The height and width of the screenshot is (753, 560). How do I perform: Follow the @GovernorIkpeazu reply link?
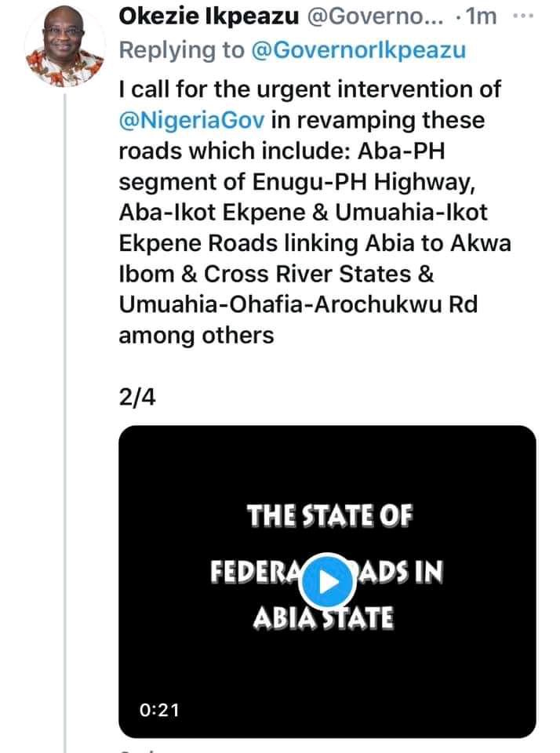[x=358, y=51]
